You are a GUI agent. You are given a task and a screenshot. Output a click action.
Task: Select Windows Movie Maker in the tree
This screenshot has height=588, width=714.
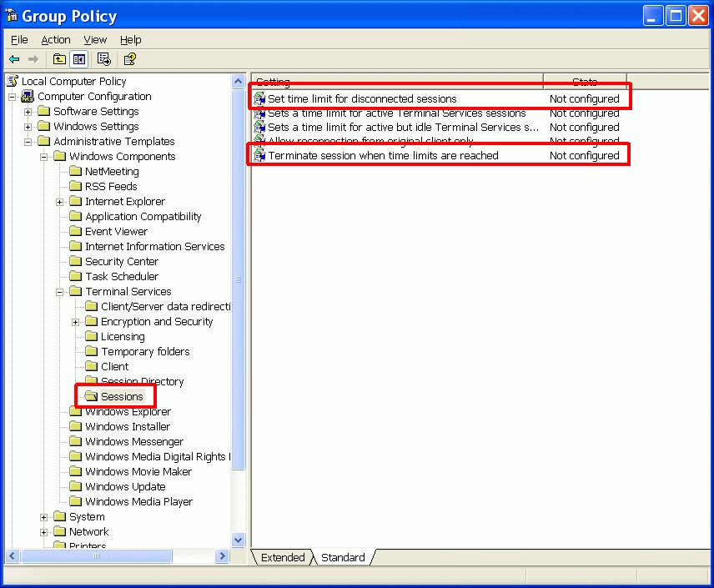pos(138,472)
